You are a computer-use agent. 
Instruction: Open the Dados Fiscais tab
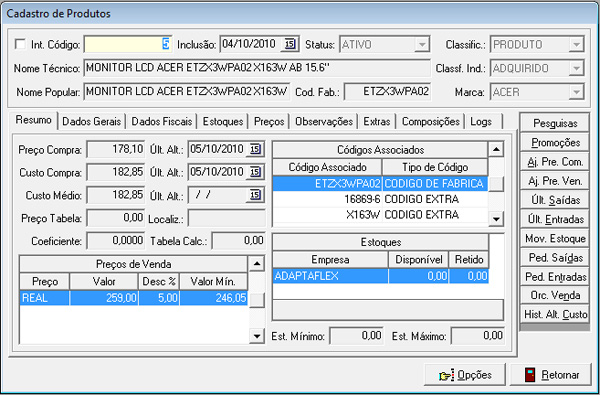point(162,122)
